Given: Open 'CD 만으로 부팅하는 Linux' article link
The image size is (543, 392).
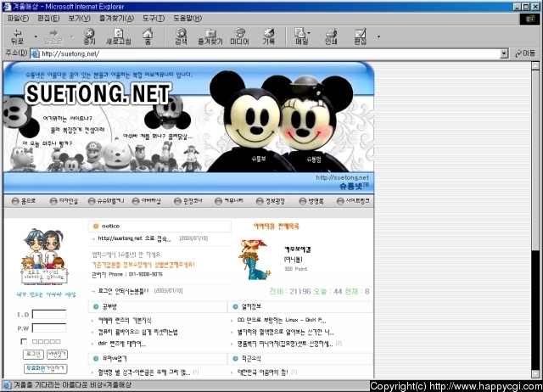Looking at the screenshot, I should click(282, 320).
